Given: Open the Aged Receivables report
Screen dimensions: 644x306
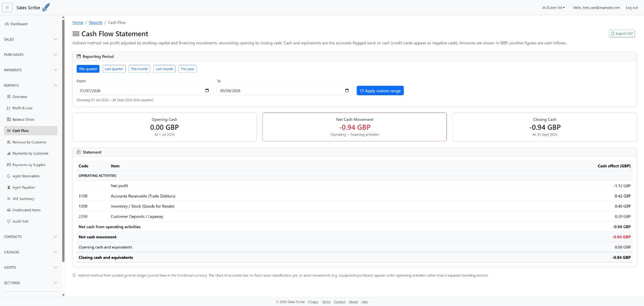Looking at the screenshot, I should [31, 176].
